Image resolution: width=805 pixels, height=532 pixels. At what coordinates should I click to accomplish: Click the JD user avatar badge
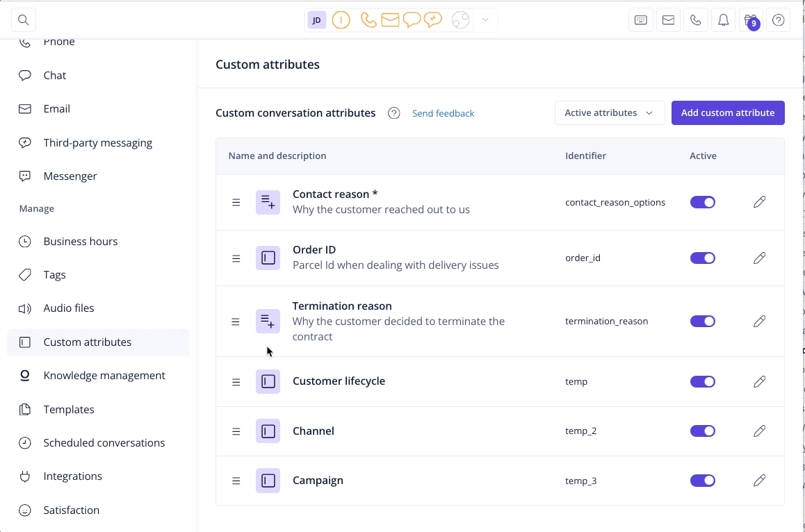[317, 20]
